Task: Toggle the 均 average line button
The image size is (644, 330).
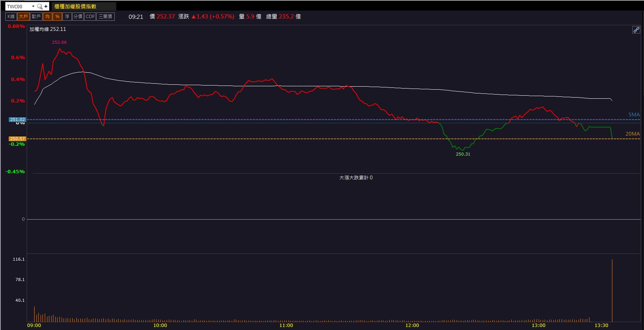Action: coord(47,17)
